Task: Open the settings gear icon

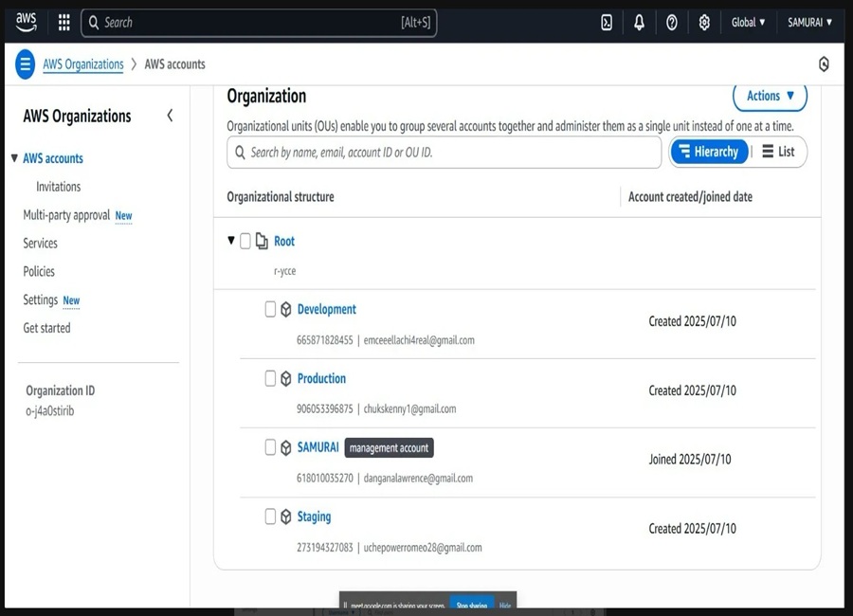Action: tap(704, 23)
